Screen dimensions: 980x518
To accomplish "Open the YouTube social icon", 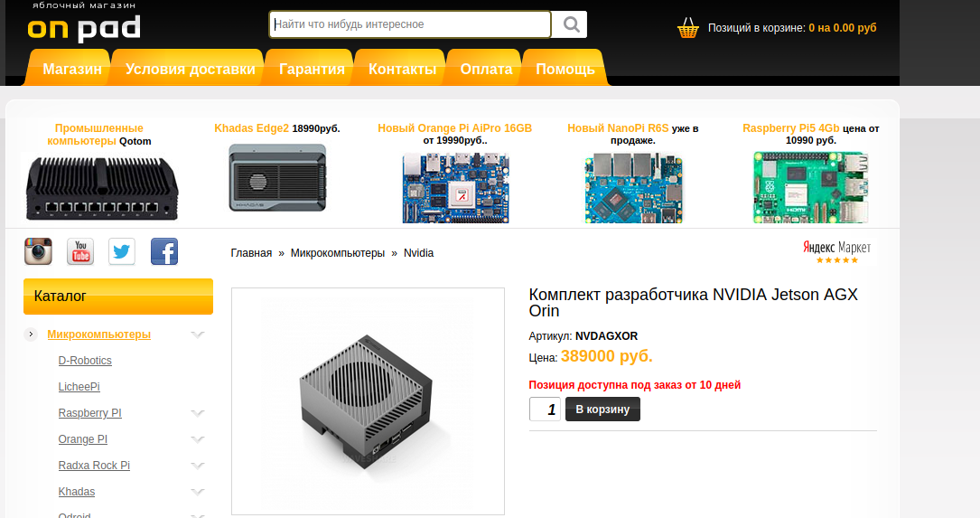I will (x=80, y=251).
